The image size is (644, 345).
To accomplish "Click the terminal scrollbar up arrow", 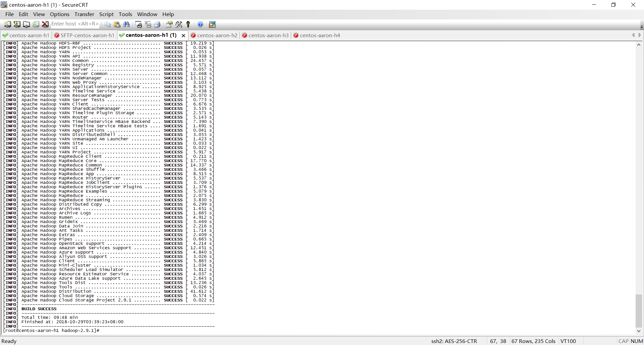I will [639, 45].
